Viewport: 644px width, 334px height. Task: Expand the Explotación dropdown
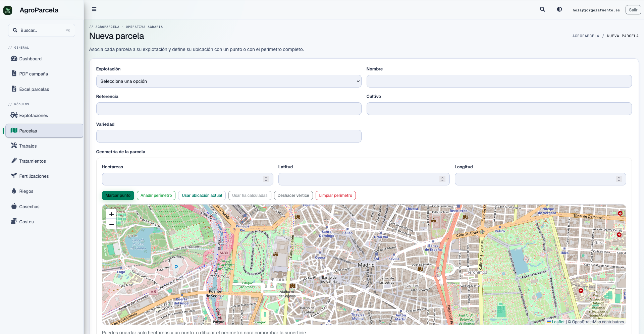coord(229,81)
